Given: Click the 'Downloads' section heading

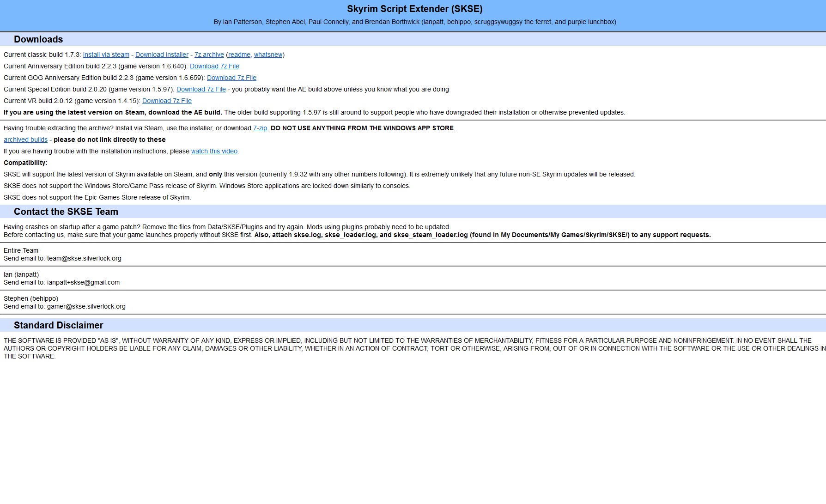Looking at the screenshot, I should click(x=38, y=39).
